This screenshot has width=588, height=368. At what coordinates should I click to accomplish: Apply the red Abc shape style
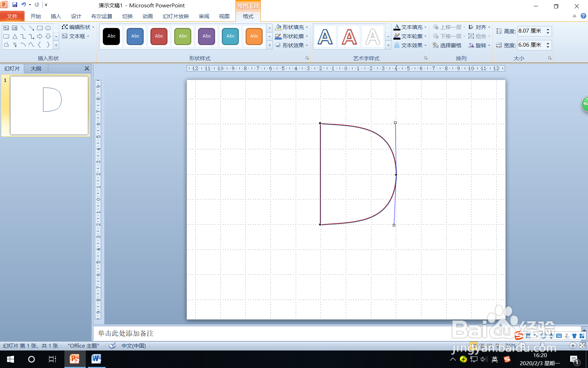[159, 36]
